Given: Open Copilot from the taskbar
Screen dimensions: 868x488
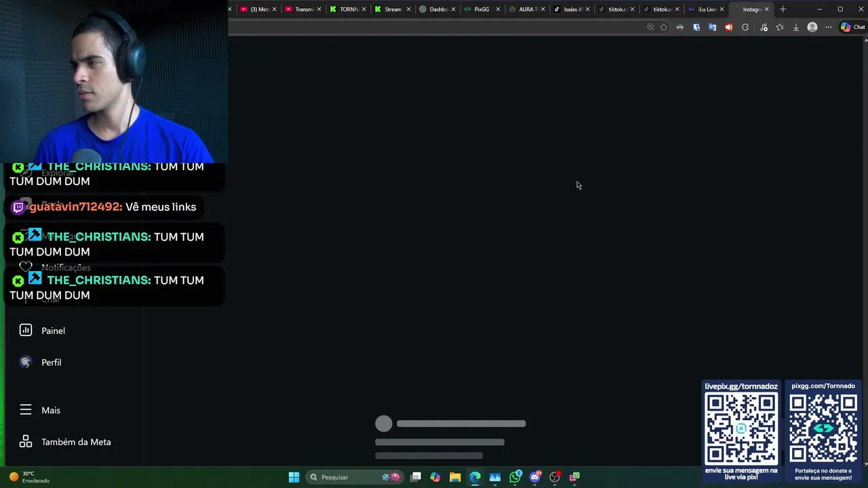Looking at the screenshot, I should [x=435, y=477].
